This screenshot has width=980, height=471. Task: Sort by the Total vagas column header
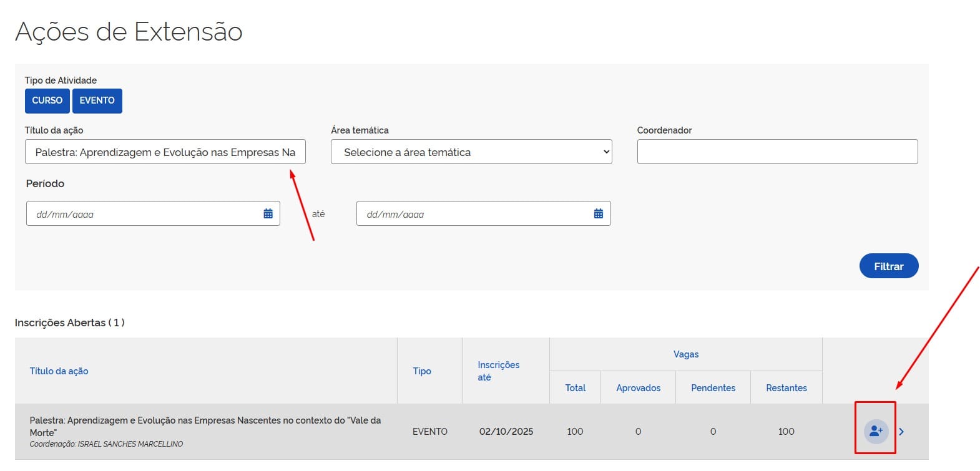click(575, 388)
